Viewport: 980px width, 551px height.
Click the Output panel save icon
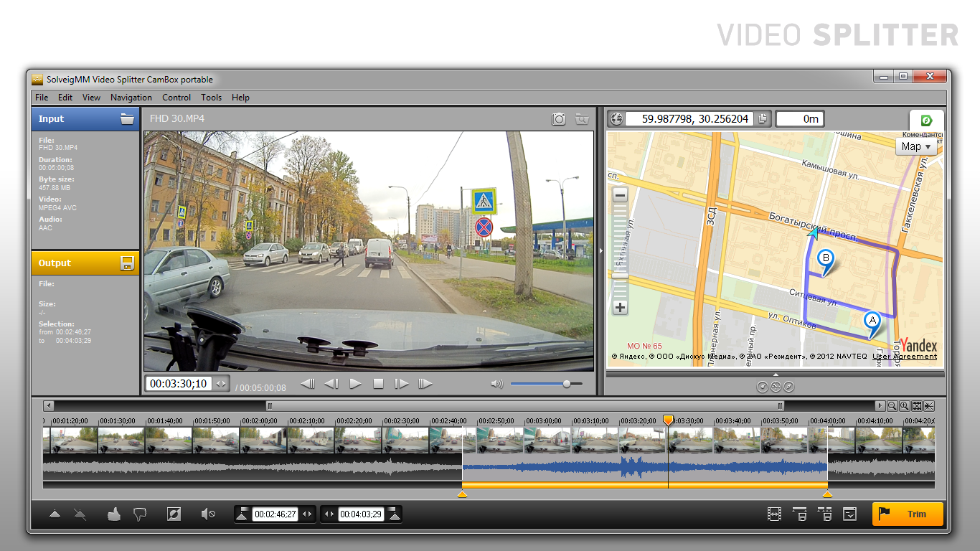[128, 263]
